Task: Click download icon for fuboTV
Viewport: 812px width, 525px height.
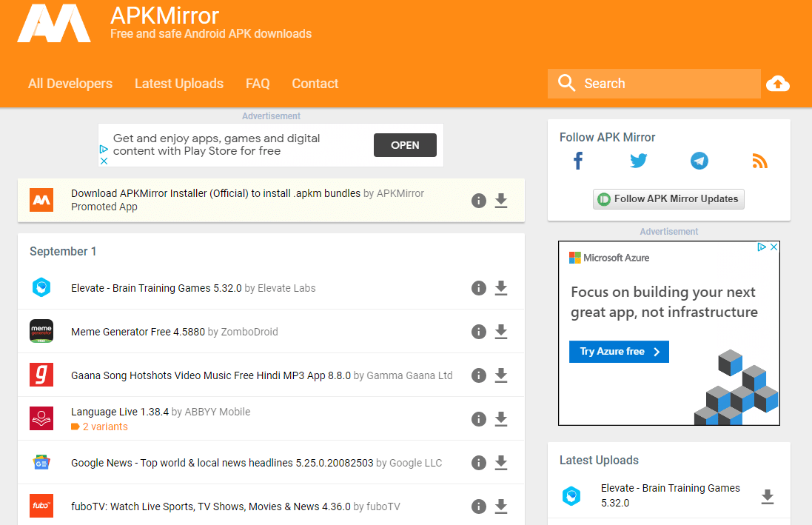Action: [x=501, y=506]
